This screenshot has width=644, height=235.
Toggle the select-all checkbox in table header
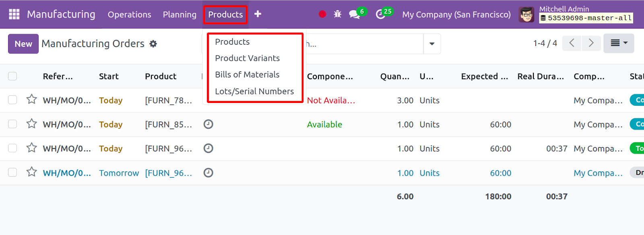(x=12, y=76)
